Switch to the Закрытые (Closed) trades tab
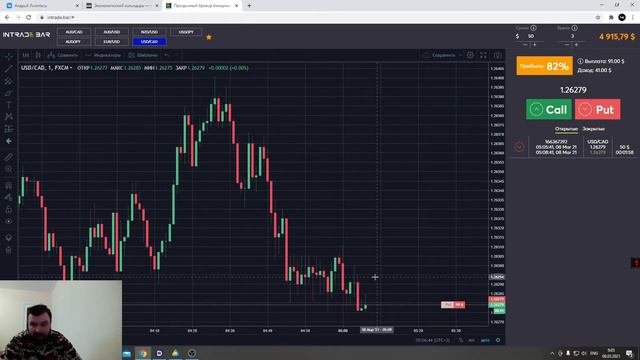This screenshot has height=360, width=640. point(593,129)
